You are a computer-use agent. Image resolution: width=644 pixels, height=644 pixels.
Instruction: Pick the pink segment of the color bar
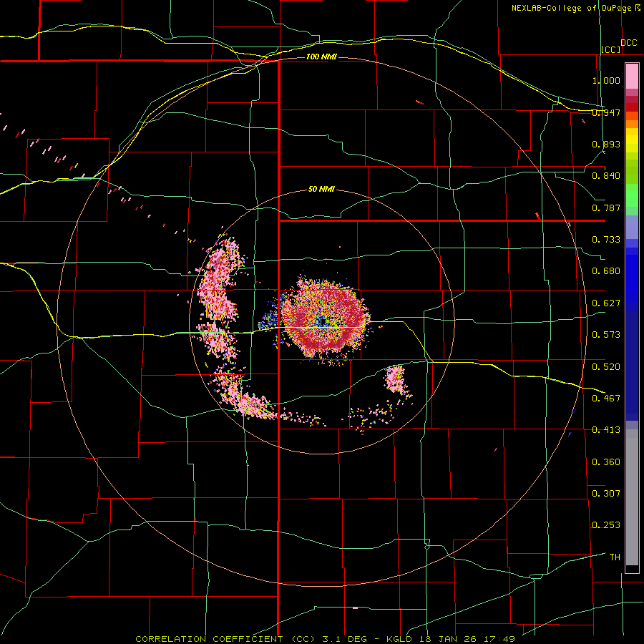click(x=632, y=77)
